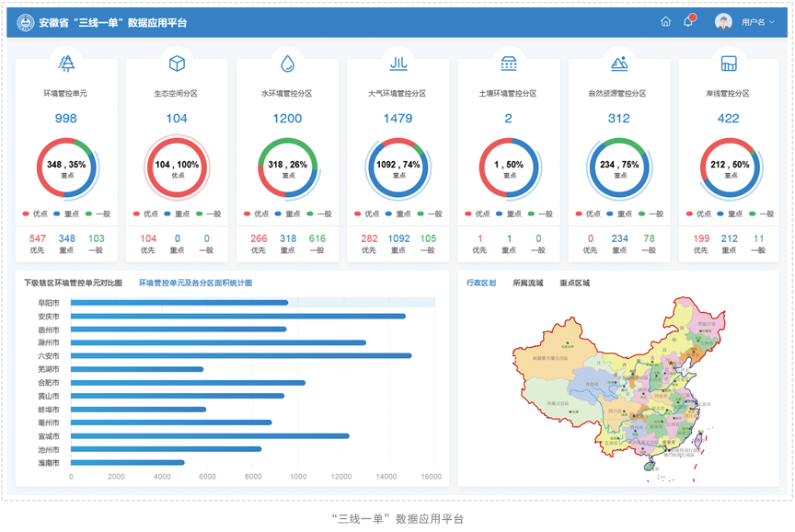Screen dimensions: 795x532
Task: Toggle 优点 legend in 环境管控单元 card
Action: (35, 214)
